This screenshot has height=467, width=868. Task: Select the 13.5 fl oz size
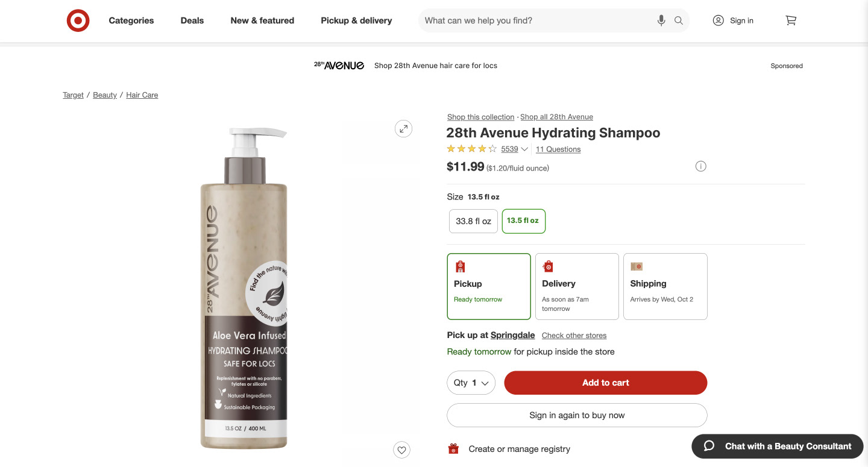523,221
